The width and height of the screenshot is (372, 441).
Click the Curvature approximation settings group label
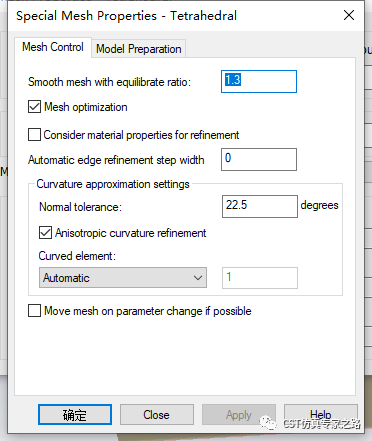click(x=113, y=184)
